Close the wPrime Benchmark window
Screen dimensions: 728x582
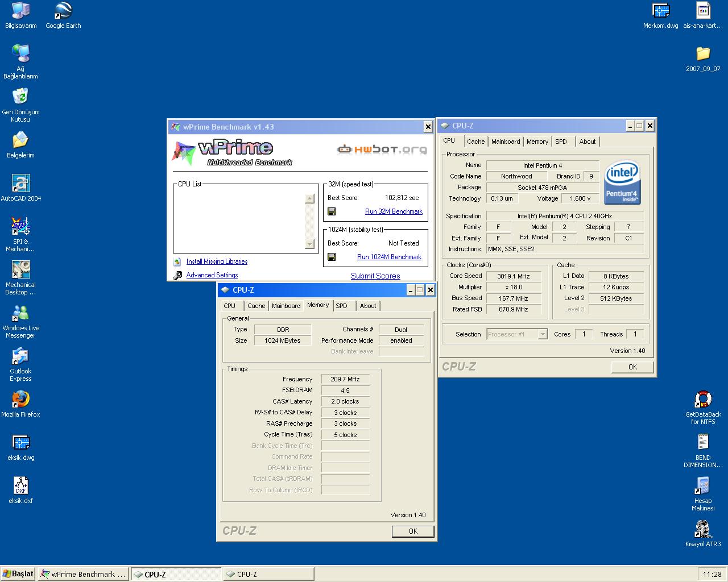tap(428, 127)
